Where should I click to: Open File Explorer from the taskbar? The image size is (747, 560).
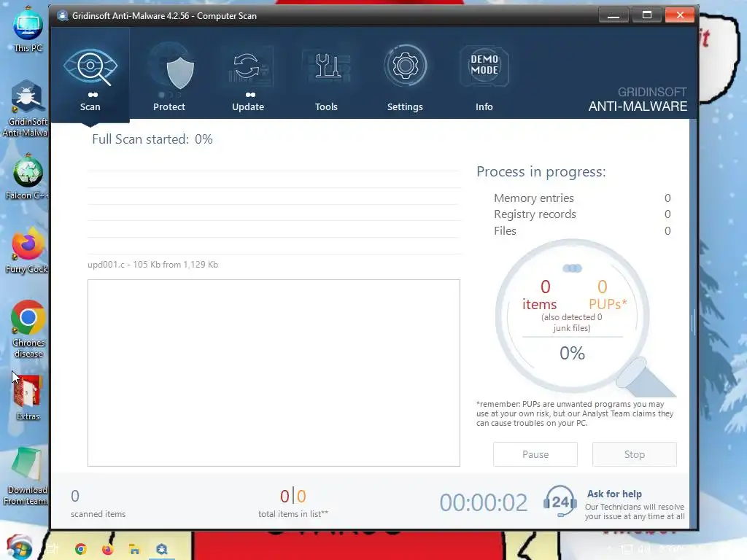tap(134, 549)
